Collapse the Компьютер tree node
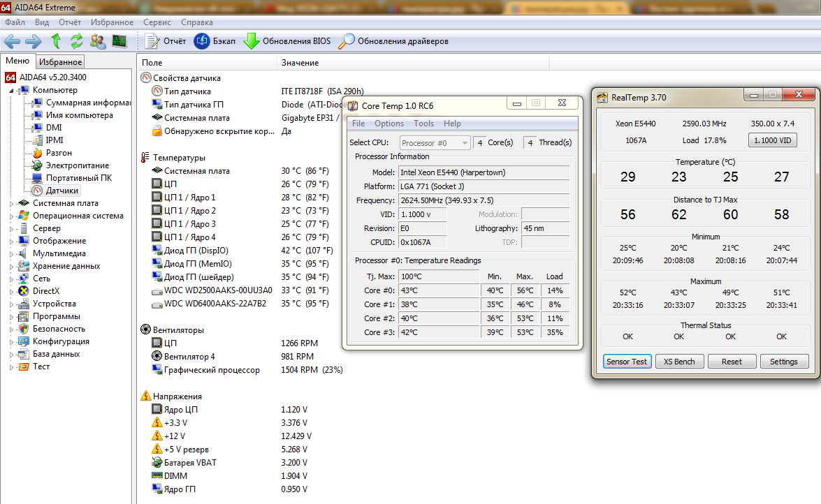The height and width of the screenshot is (504, 821). (x=12, y=90)
